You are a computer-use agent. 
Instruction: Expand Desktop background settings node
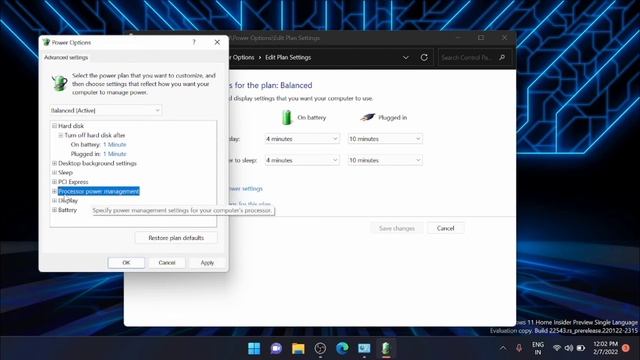[x=54, y=163]
